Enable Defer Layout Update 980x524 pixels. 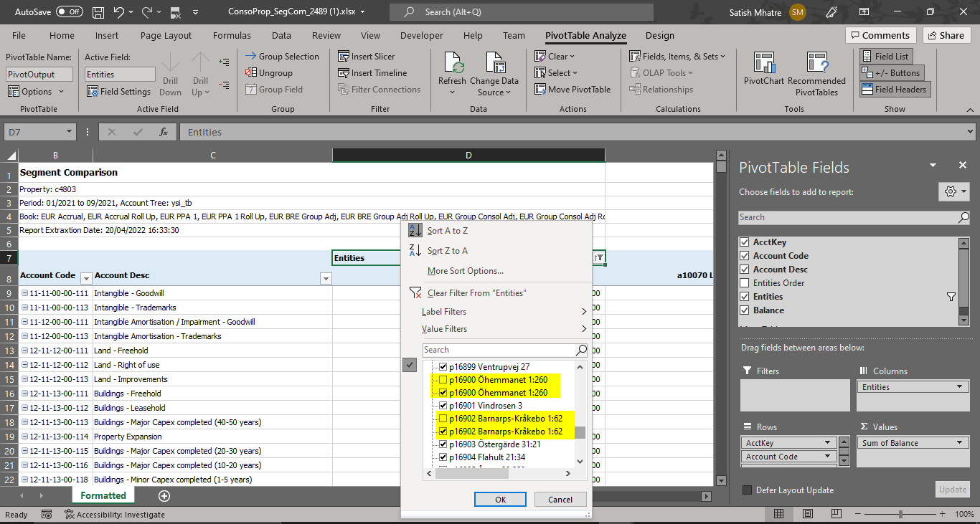[x=748, y=490]
